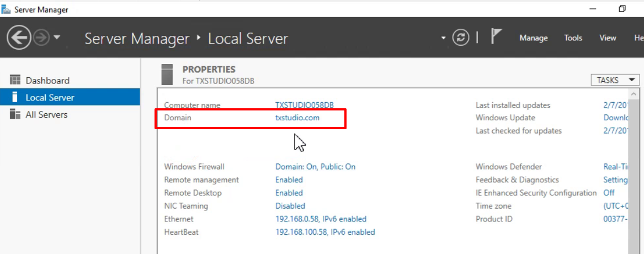Click the Dashboard grid icon
The width and height of the screenshot is (644, 254).
[x=15, y=80]
